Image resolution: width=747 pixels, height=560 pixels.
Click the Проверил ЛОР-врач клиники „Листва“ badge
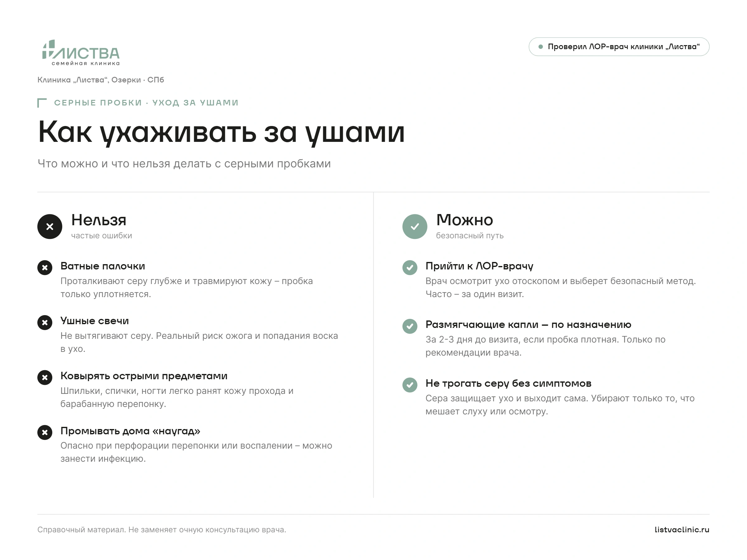pos(619,47)
